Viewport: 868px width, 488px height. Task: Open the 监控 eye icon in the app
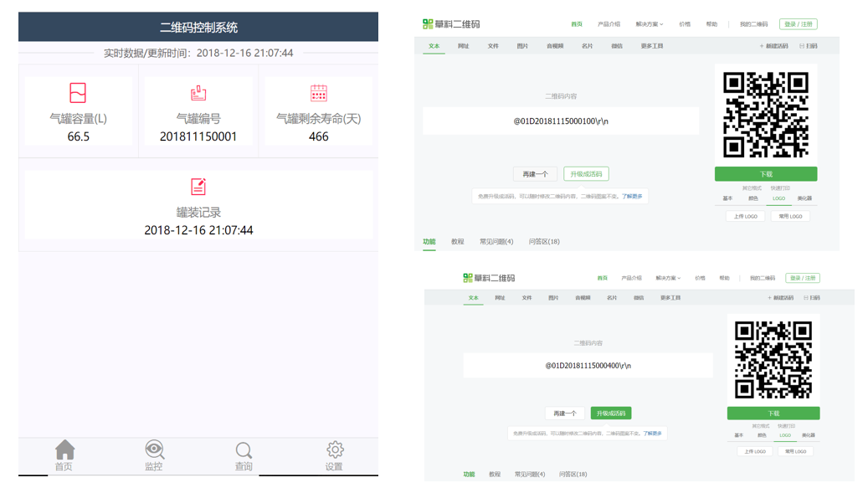coord(155,449)
